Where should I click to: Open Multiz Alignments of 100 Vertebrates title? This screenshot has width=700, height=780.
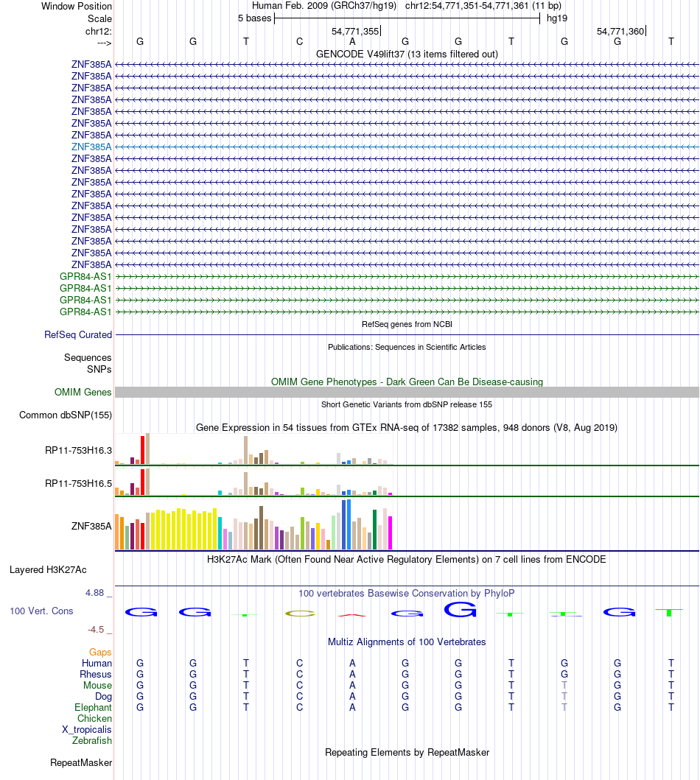pyautogui.click(x=407, y=642)
